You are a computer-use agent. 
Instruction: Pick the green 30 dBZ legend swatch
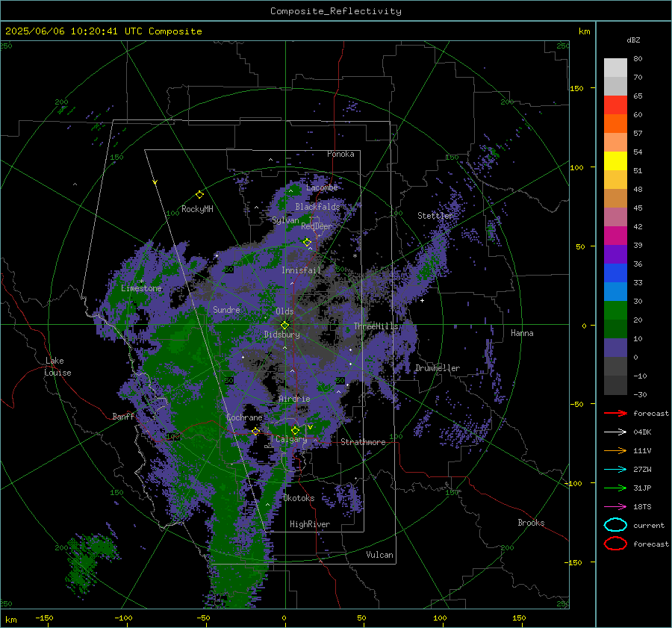[615, 311]
